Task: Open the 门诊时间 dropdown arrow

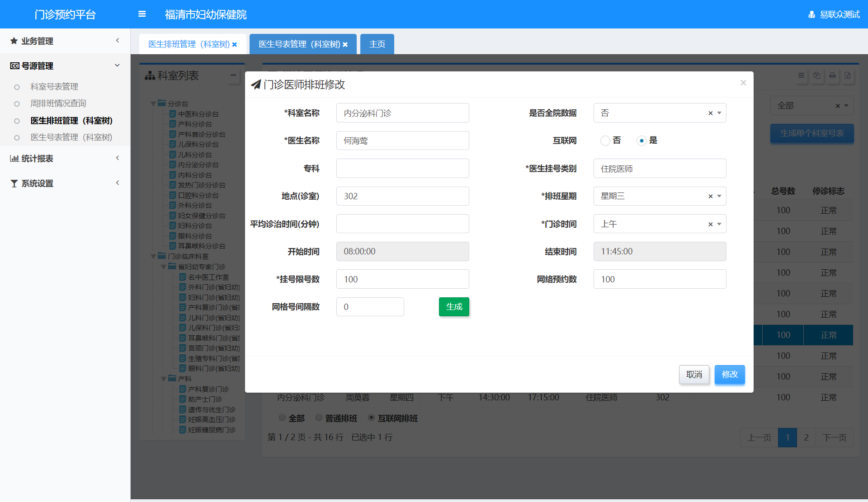Action: point(719,224)
